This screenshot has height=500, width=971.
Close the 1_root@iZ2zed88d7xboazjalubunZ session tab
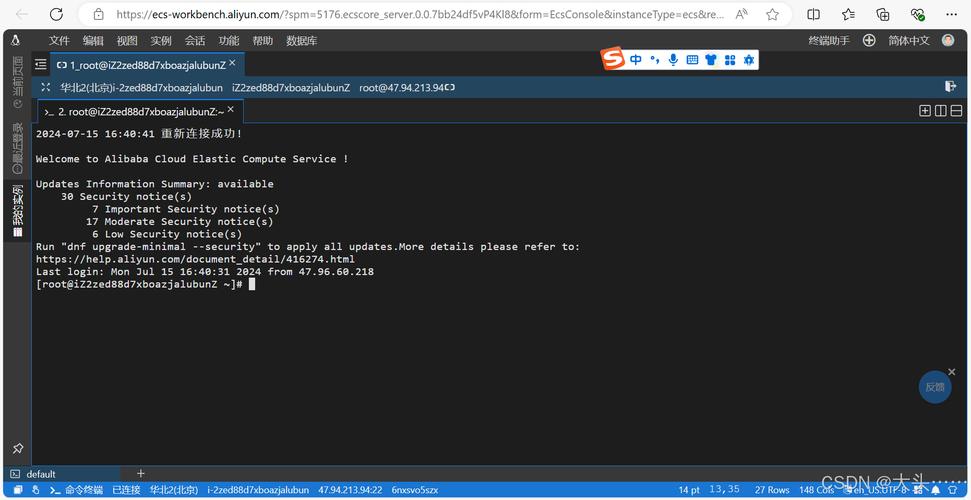tap(232, 63)
